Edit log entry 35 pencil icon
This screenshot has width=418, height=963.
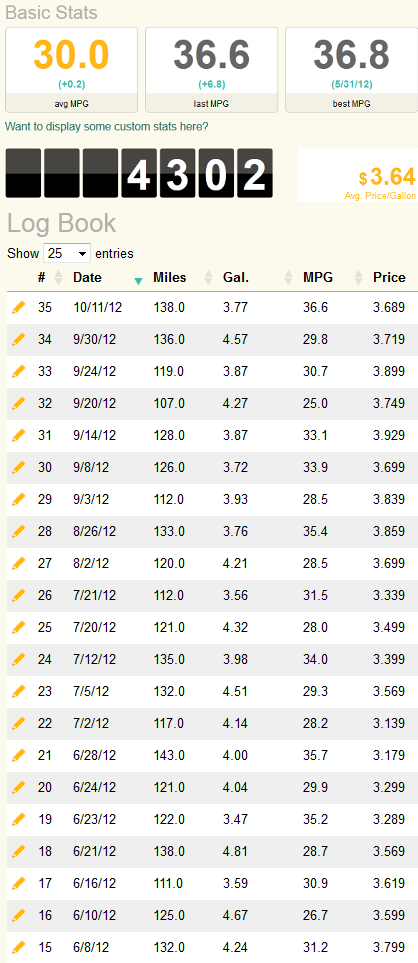click(19, 307)
